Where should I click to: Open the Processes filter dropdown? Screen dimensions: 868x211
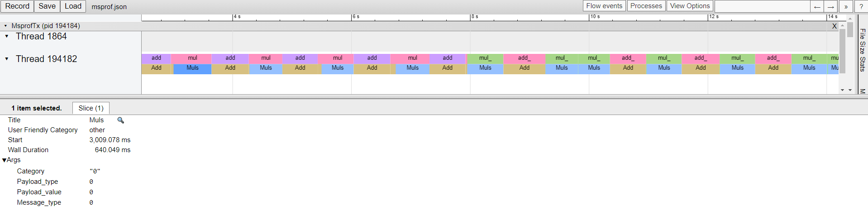coord(646,6)
